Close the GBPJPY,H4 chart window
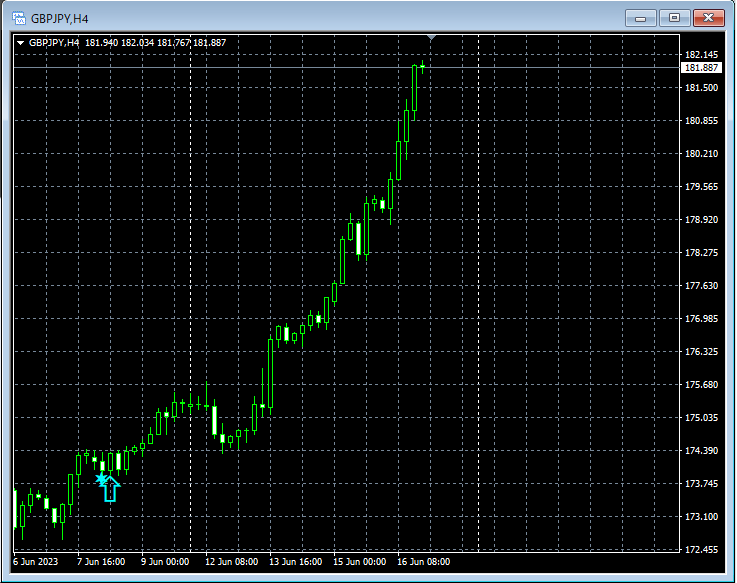 click(708, 18)
